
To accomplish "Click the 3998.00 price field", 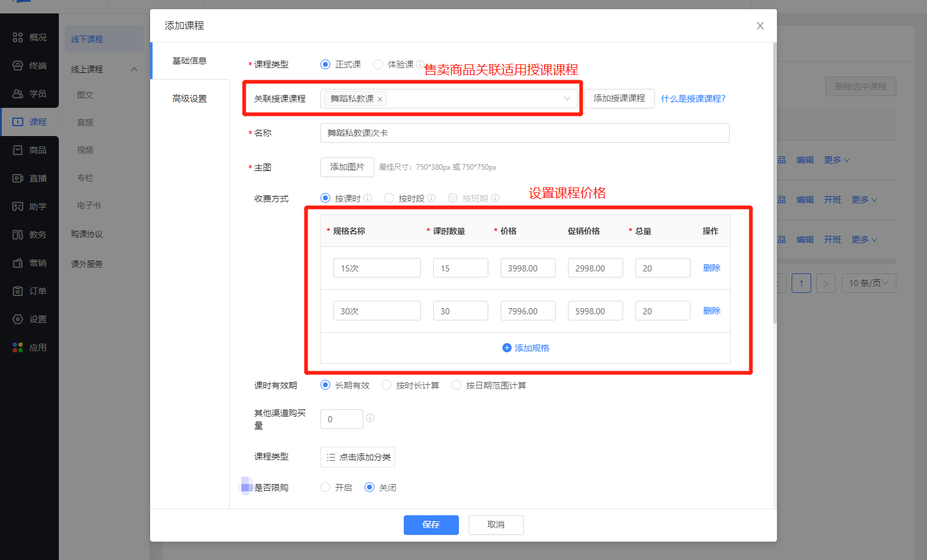I will (x=528, y=268).
